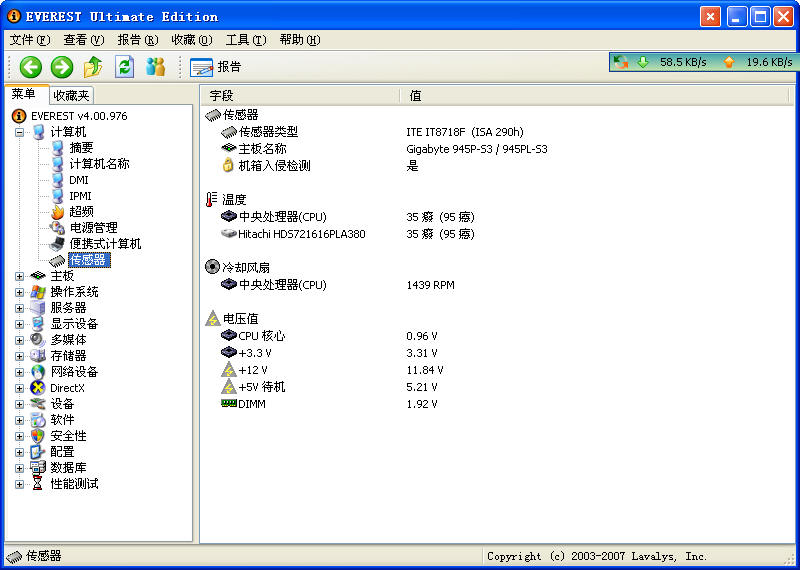
Task: Click the monitor icon beside 显示设备
Action: tap(38, 324)
